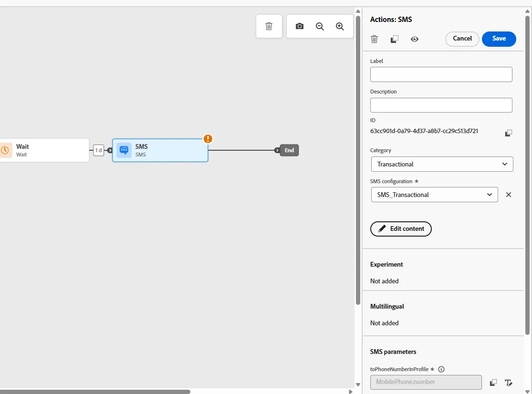532x394 pixels.
Task: Click the canvas delete trash icon
Action: [x=269, y=26]
